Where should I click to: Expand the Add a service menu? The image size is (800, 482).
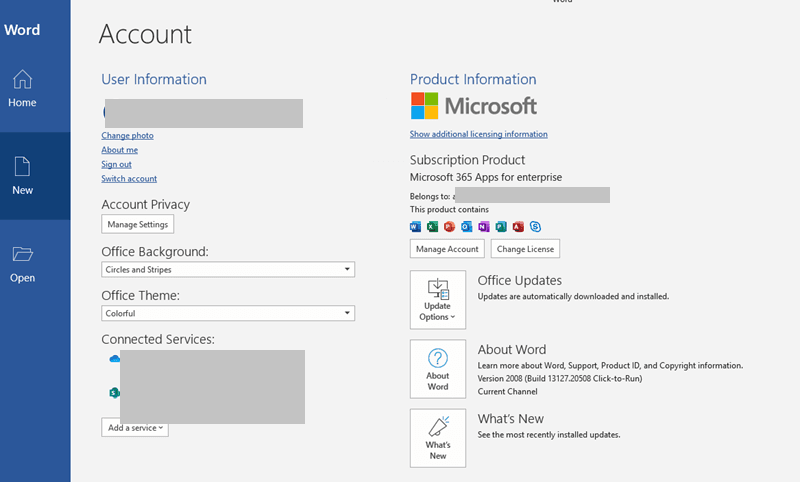pyautogui.click(x=135, y=427)
